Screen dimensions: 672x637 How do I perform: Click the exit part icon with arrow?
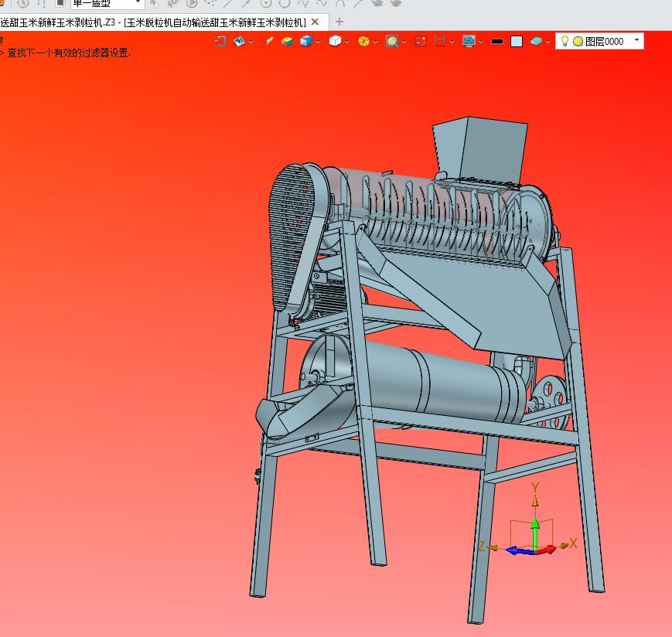coord(220,41)
